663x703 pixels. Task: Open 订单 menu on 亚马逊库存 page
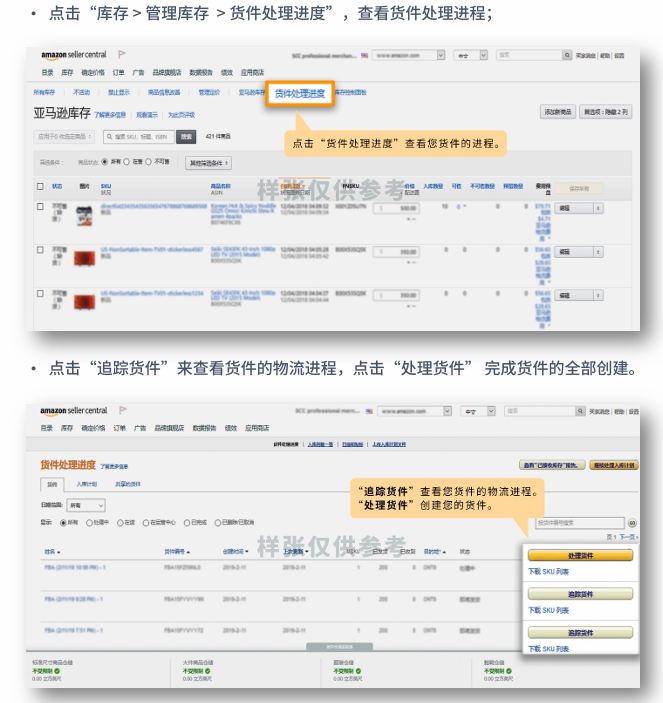(x=118, y=73)
